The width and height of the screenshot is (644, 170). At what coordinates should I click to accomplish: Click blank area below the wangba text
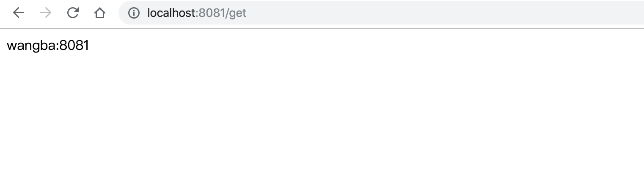point(48,85)
